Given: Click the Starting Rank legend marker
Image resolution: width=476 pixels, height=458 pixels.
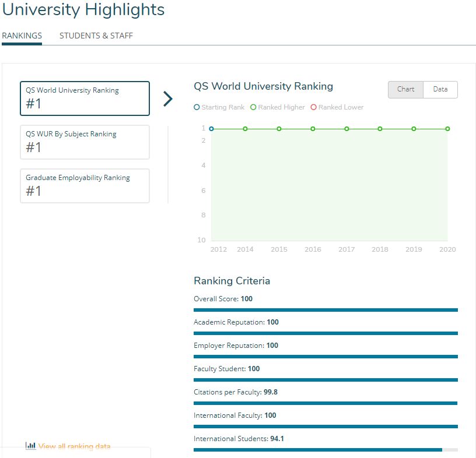Looking at the screenshot, I should [197, 107].
